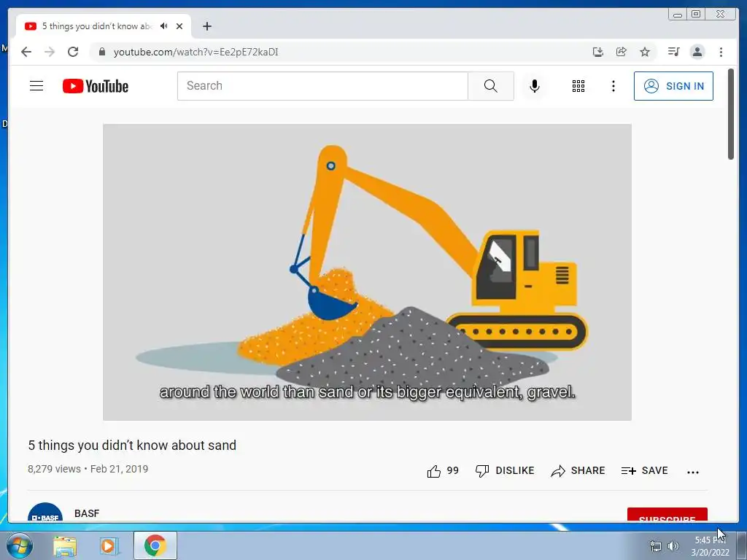Open more actions below video

click(693, 472)
